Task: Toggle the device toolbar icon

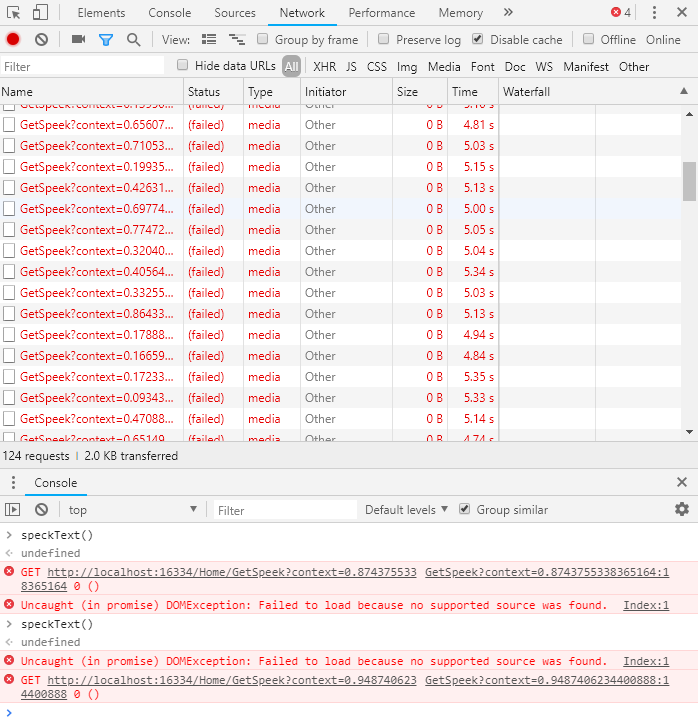Action: pyautogui.click(x=40, y=13)
